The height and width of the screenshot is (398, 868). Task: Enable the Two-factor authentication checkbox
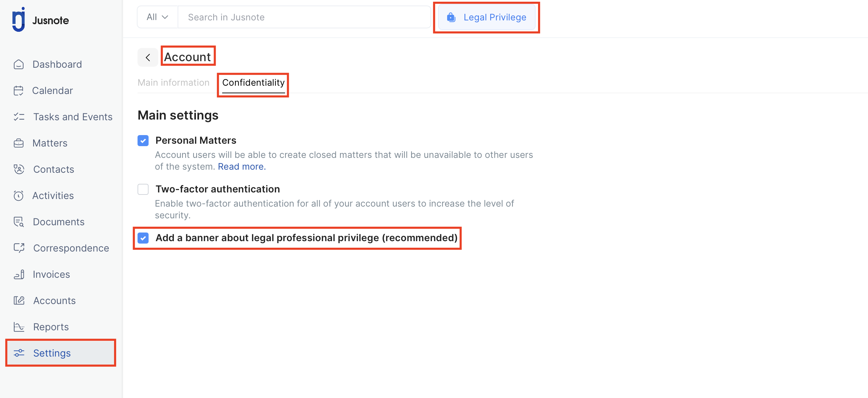click(143, 189)
